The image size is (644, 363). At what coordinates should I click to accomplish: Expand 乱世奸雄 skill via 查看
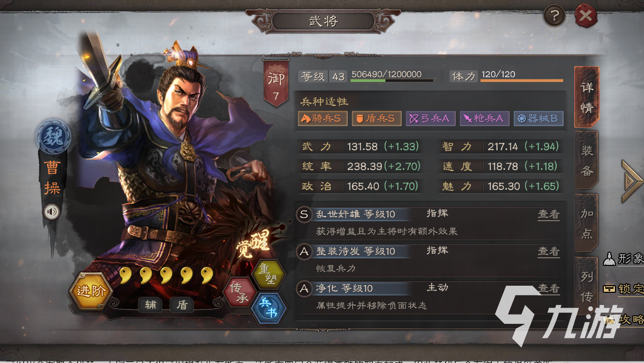548,215
